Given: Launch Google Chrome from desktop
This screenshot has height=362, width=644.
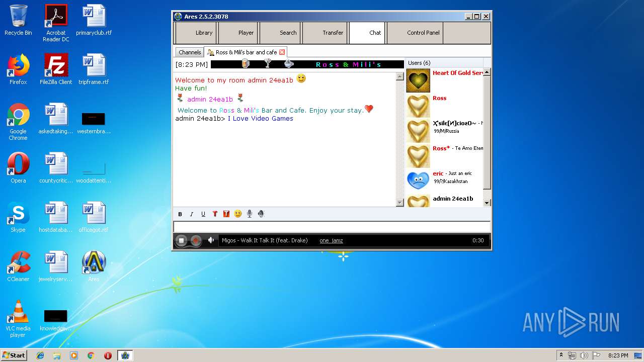Looking at the screenshot, I should (x=18, y=122).
